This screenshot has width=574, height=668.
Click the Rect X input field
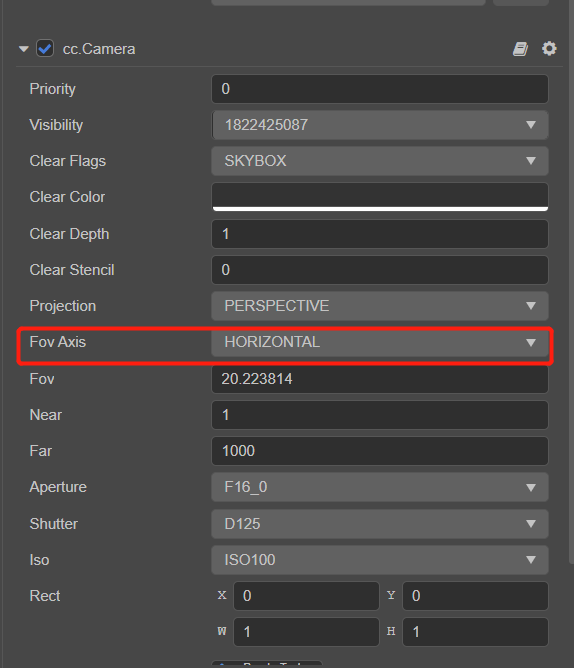(x=306, y=596)
